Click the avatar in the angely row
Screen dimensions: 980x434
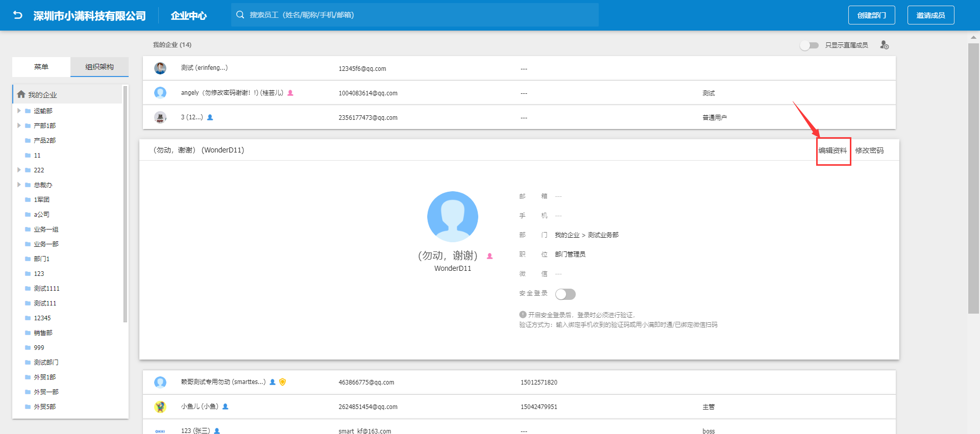(160, 93)
